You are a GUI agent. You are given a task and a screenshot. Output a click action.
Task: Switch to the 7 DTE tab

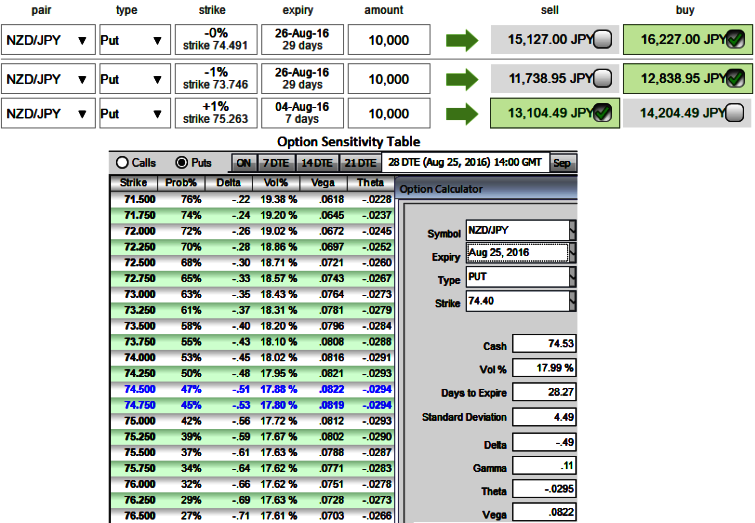coord(275,163)
